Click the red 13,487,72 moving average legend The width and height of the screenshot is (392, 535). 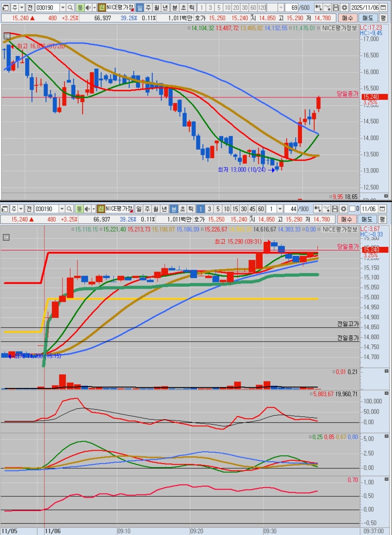(x=227, y=28)
